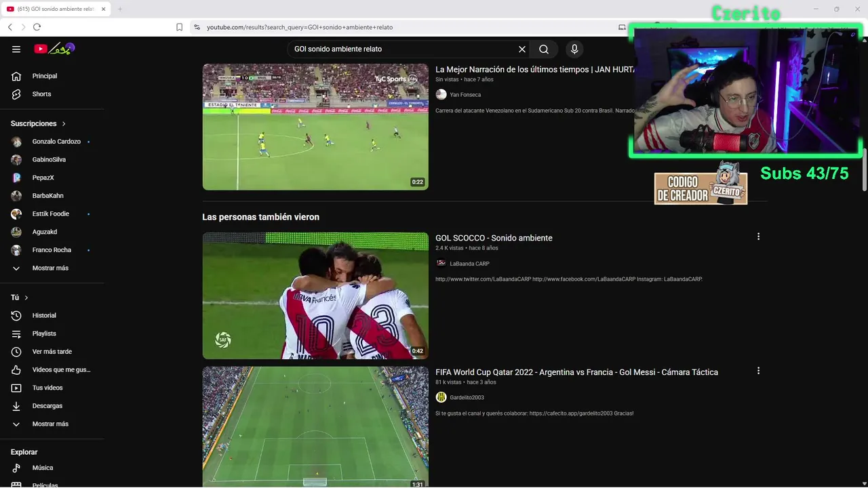Open La Mejor Narración video title
This screenshot has height=488, width=868.
[x=536, y=69]
